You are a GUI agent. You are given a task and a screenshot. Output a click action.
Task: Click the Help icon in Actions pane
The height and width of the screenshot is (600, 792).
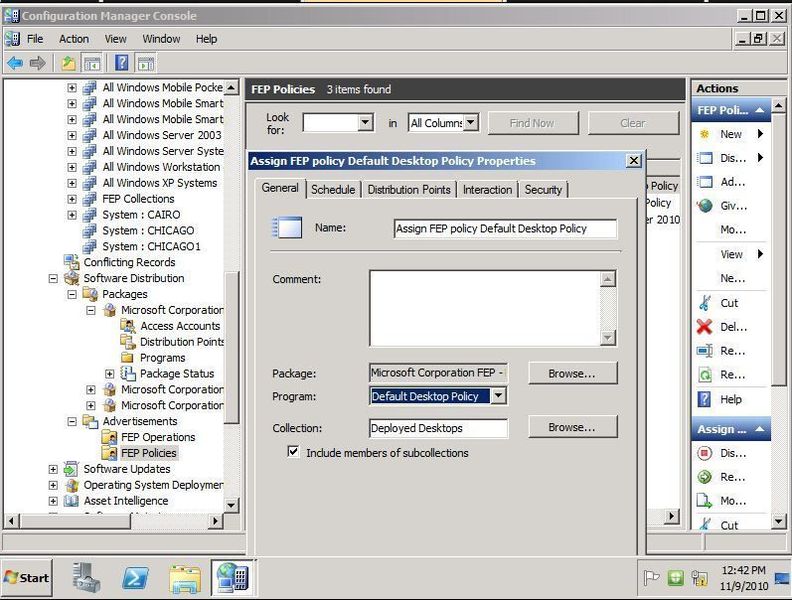705,399
